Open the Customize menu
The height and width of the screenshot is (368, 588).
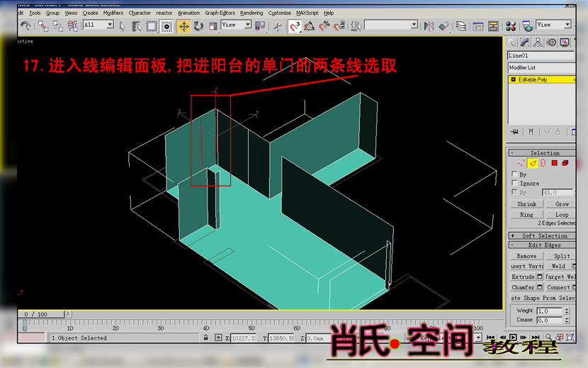click(279, 13)
